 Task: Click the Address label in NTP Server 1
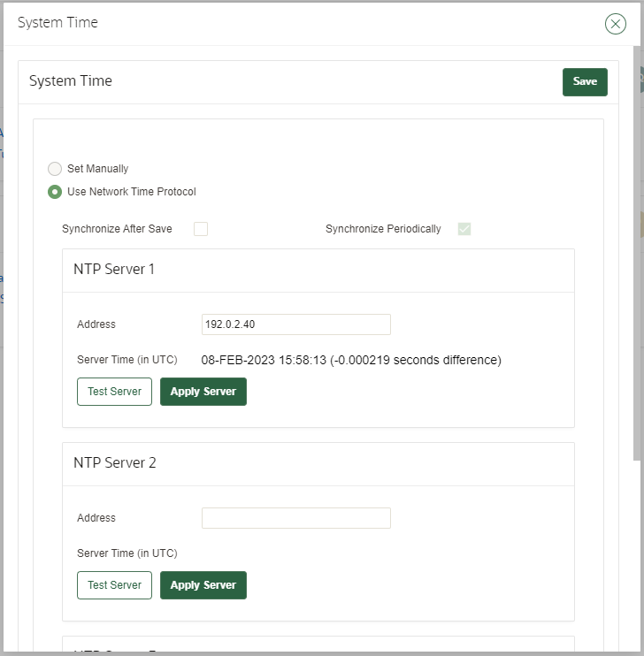96,324
